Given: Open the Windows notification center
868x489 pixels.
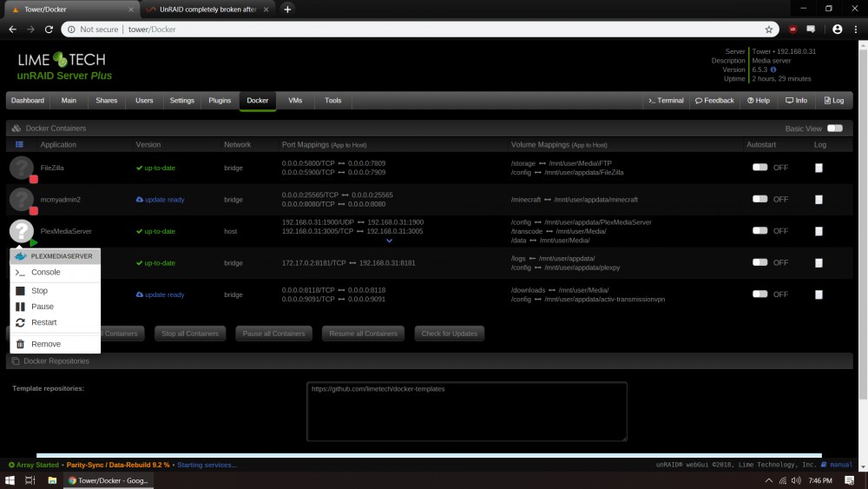Looking at the screenshot, I should 849,480.
